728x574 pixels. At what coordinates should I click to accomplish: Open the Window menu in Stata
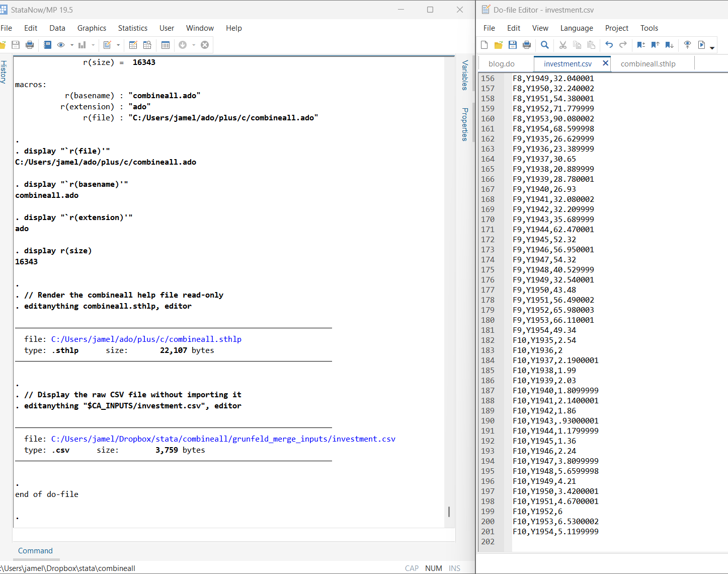(x=200, y=28)
